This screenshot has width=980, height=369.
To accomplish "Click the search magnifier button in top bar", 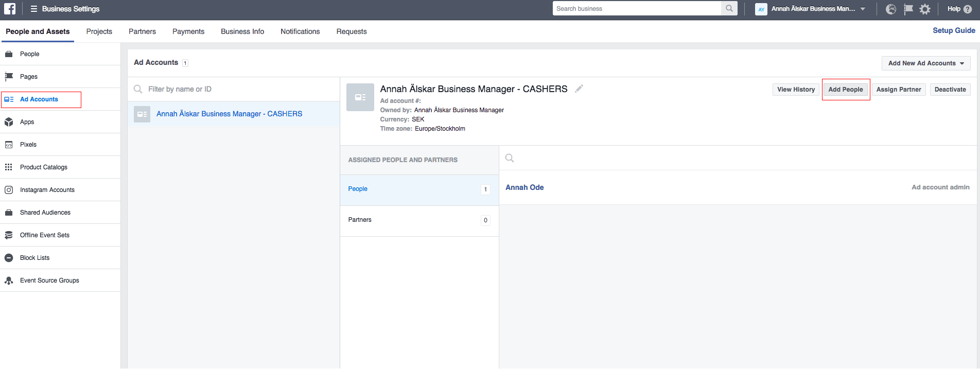I will pos(729,9).
